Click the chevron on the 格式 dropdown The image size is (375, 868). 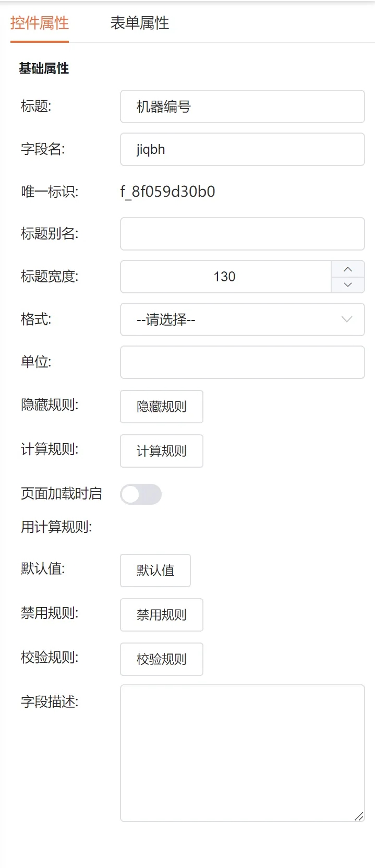347,319
